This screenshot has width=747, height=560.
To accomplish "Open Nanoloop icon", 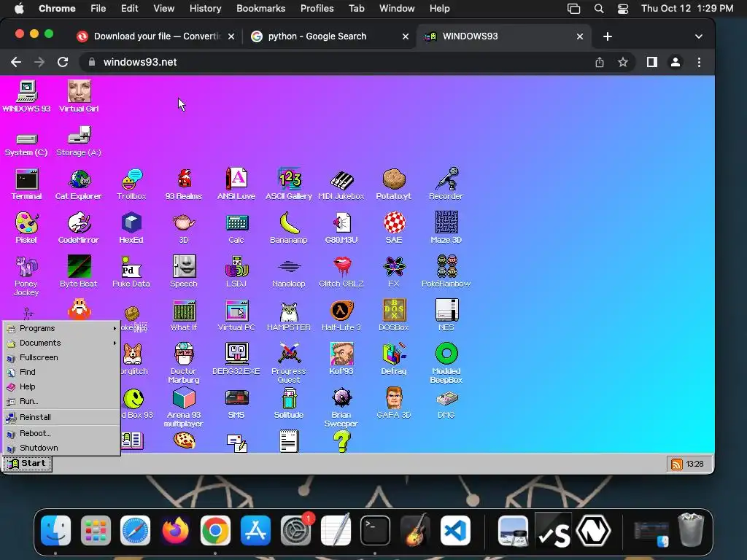I will 289,272.
